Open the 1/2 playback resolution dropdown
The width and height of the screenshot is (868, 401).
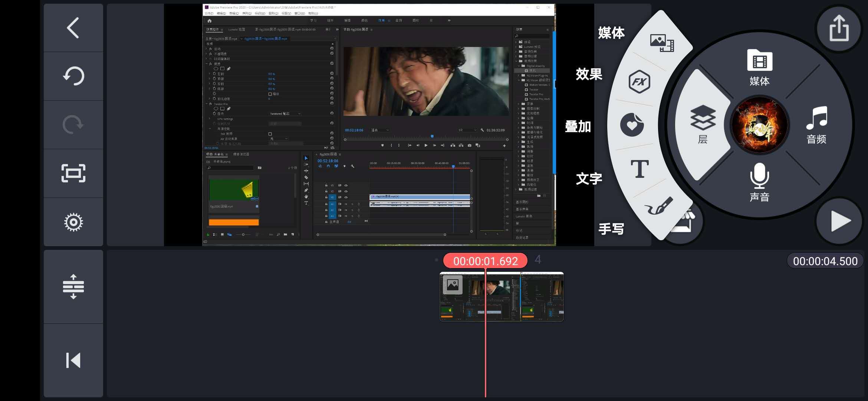pyautogui.click(x=467, y=130)
